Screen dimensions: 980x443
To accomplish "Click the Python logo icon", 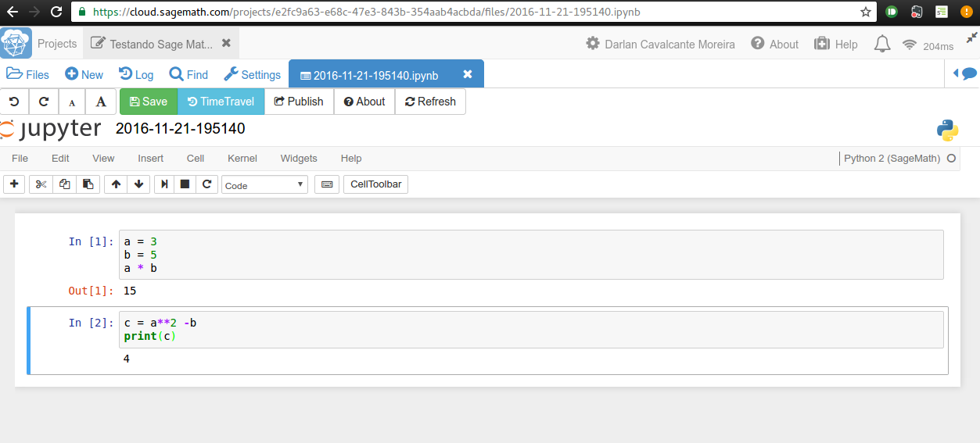I will tap(947, 130).
